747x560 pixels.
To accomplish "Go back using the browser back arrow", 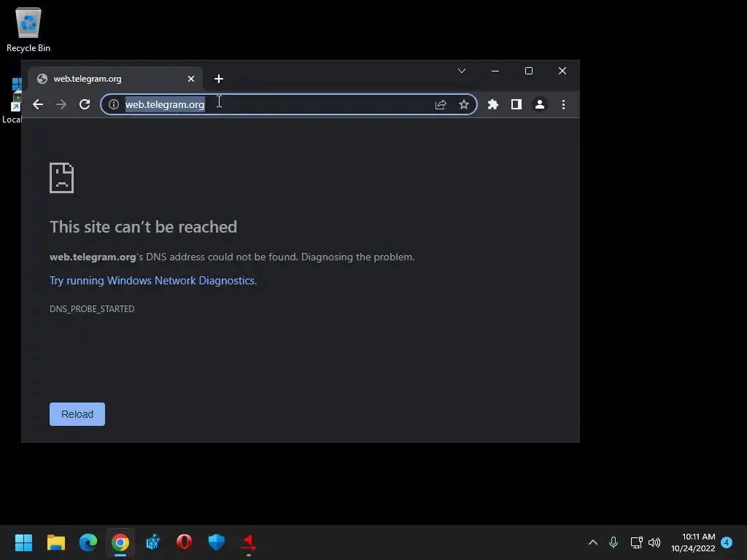I will pos(38,104).
